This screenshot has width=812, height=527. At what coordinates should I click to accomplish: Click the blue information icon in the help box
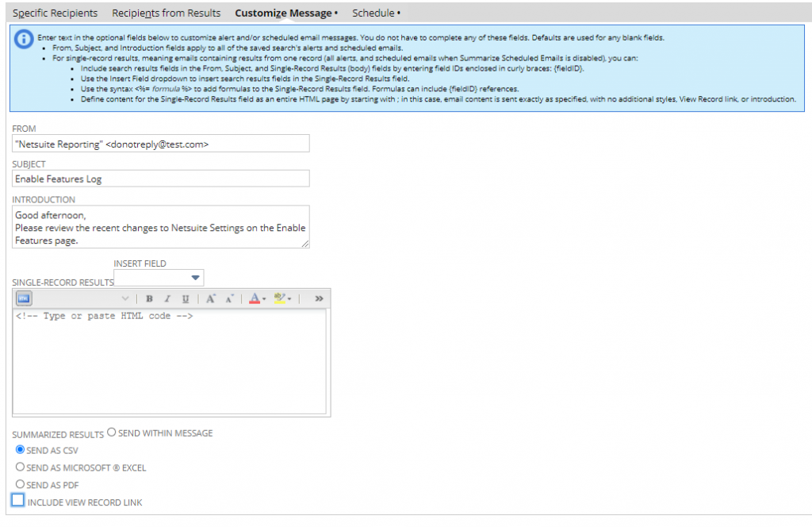click(24, 40)
